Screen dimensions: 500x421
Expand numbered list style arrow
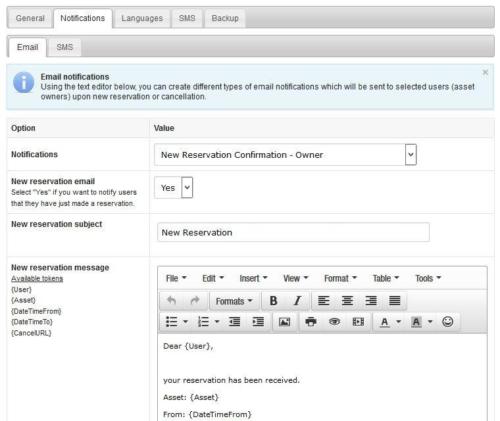tap(217, 322)
